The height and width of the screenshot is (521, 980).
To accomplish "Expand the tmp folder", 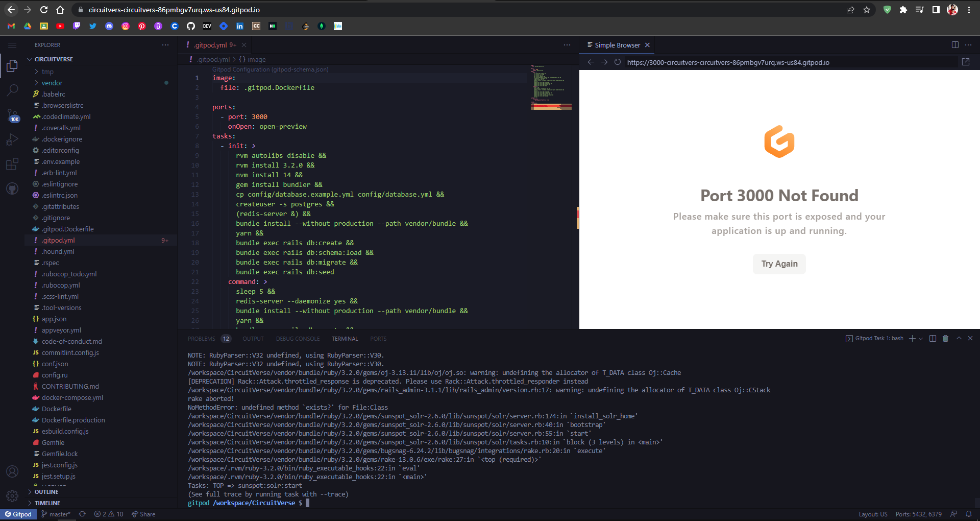I will pos(47,72).
